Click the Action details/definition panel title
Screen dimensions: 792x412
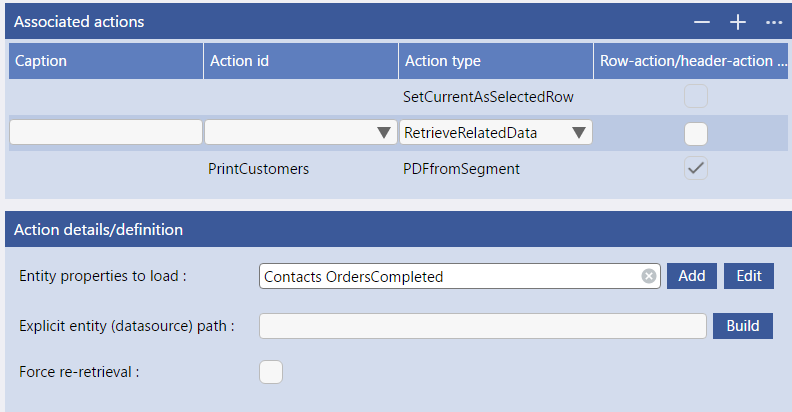98,230
